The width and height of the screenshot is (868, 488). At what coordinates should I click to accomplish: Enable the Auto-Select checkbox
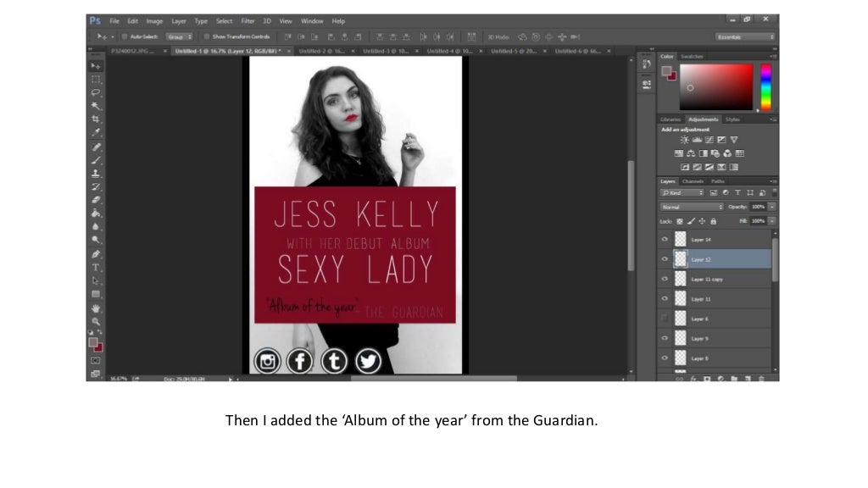coord(125,36)
